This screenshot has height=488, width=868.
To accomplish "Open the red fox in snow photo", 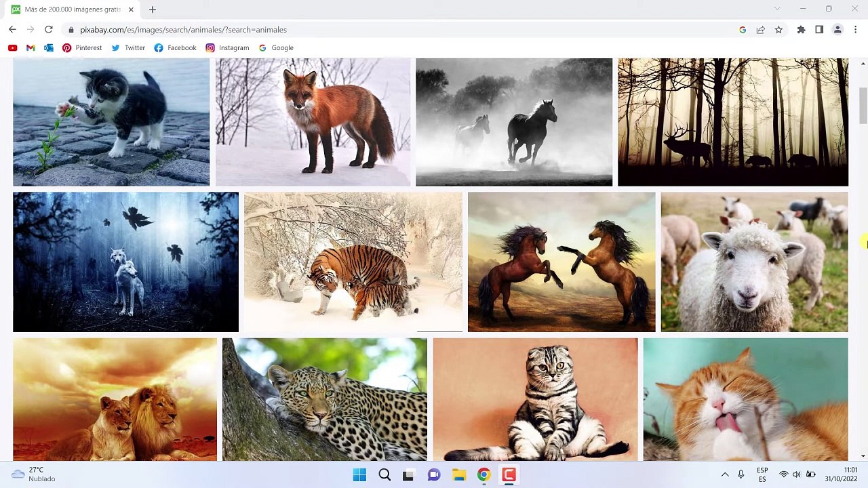I will [x=313, y=122].
